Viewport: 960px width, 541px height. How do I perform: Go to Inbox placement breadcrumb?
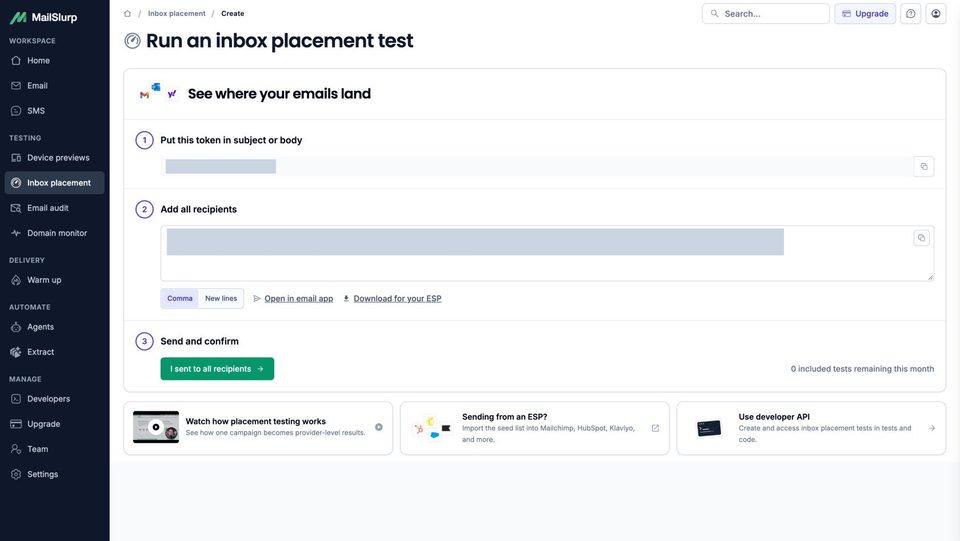point(176,13)
